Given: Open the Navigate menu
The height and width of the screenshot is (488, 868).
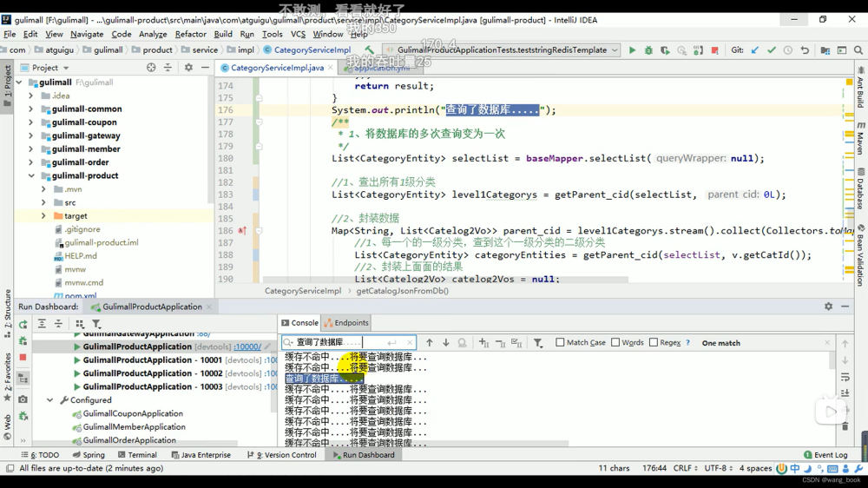Looking at the screenshot, I should (87, 34).
